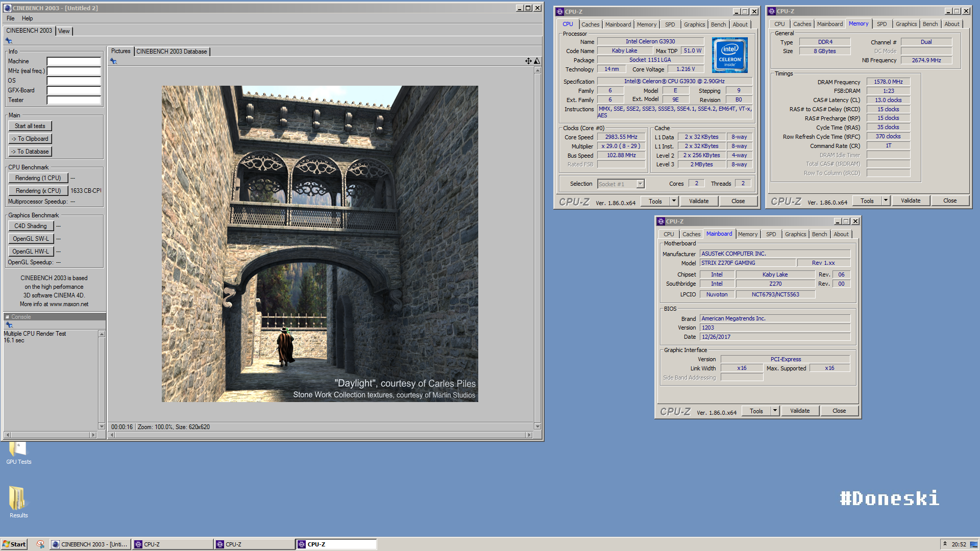Screen dimensions: 980x551
Task: Click the Core Speed 2983.55 MHz value
Action: [621, 137]
